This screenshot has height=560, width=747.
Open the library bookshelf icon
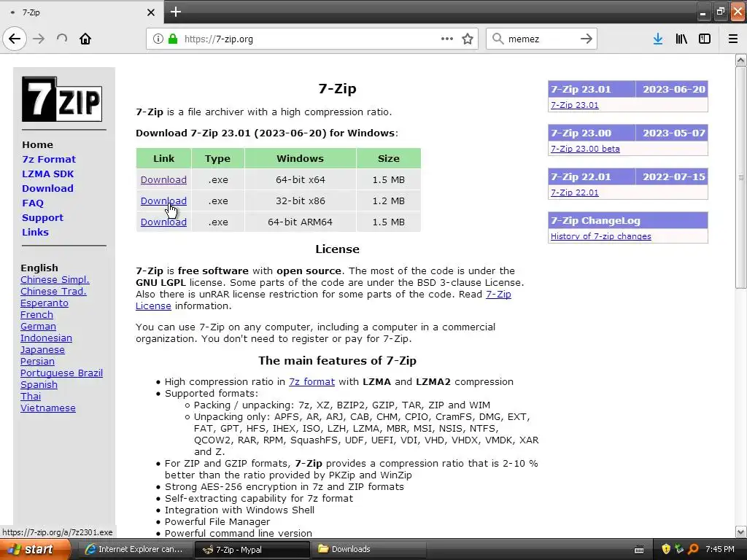coord(681,39)
